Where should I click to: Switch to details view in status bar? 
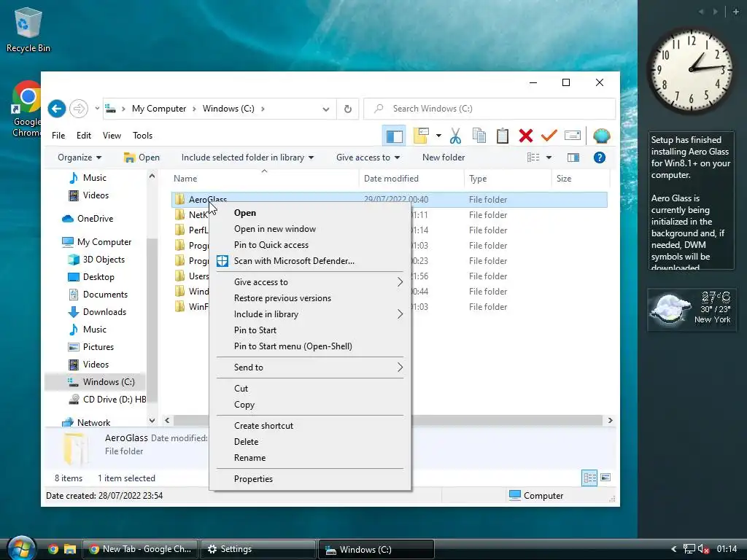[589, 478]
